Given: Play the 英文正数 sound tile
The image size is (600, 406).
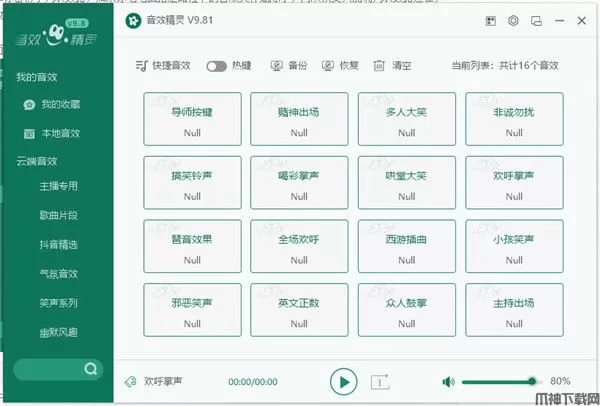Looking at the screenshot, I should click(299, 310).
